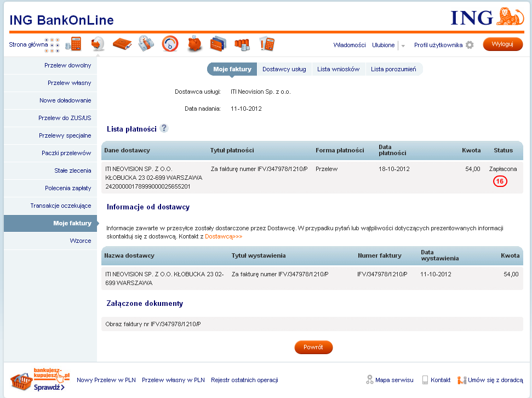
Task: Open Transakcje oczekujące in sidebar
Action: point(50,206)
